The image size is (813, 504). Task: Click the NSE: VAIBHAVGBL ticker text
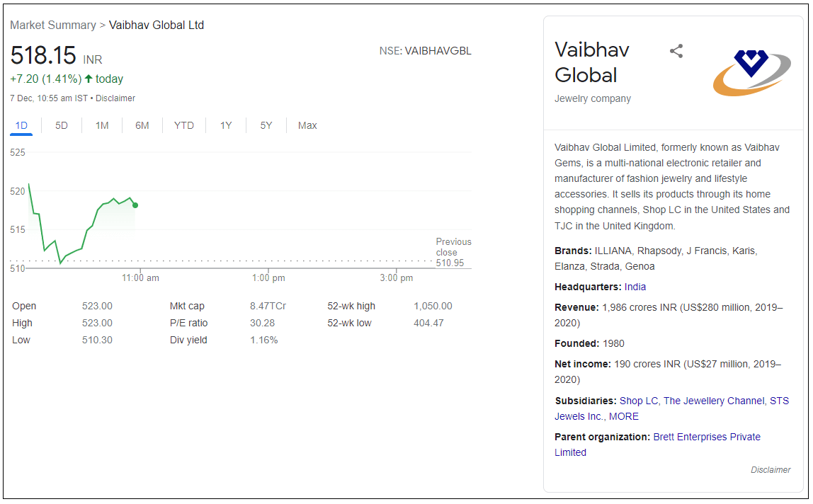[x=425, y=51]
